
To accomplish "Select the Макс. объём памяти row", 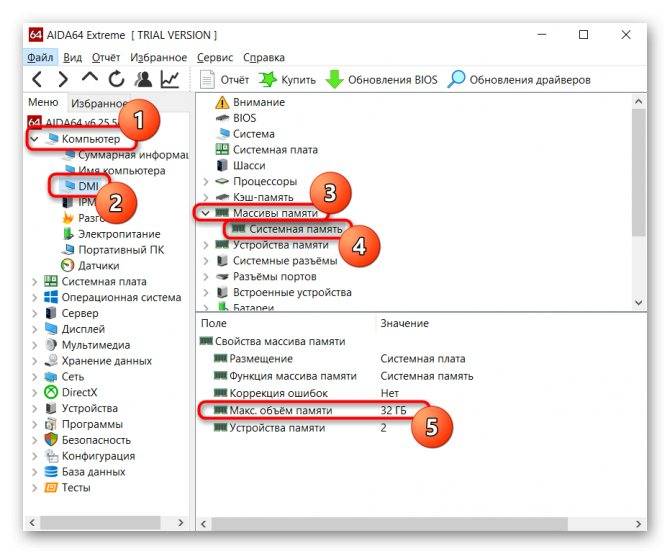I will coord(310,410).
